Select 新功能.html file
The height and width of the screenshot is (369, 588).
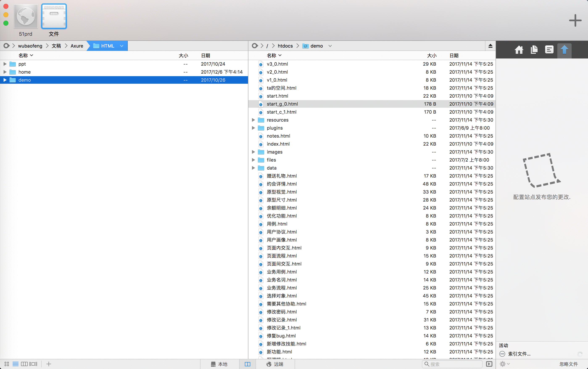372,352
